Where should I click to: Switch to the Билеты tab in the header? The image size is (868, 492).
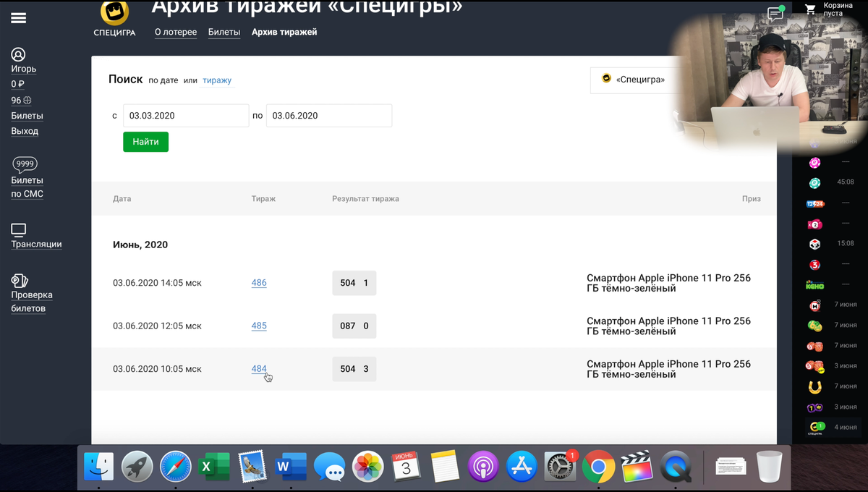pos(224,32)
